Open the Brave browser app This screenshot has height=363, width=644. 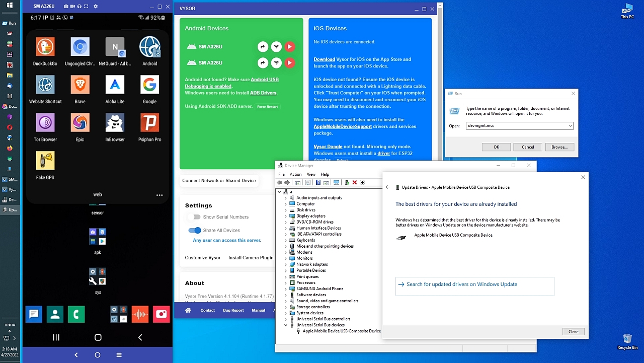[80, 85]
